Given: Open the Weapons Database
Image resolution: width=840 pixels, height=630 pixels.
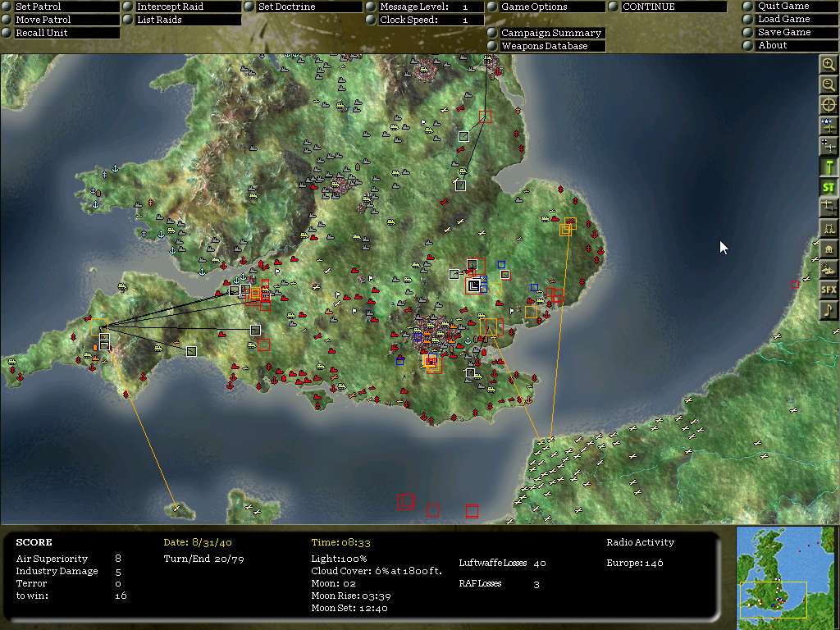Looking at the screenshot, I should pos(546,46).
